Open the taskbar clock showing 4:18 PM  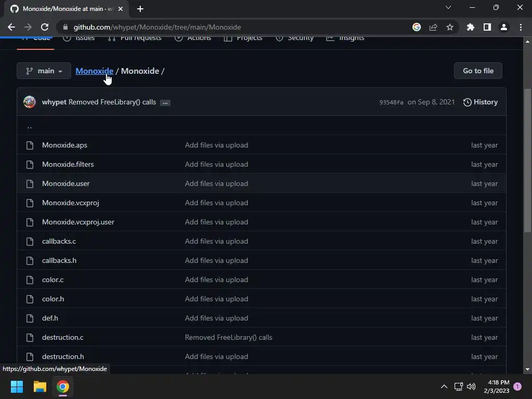(x=497, y=387)
